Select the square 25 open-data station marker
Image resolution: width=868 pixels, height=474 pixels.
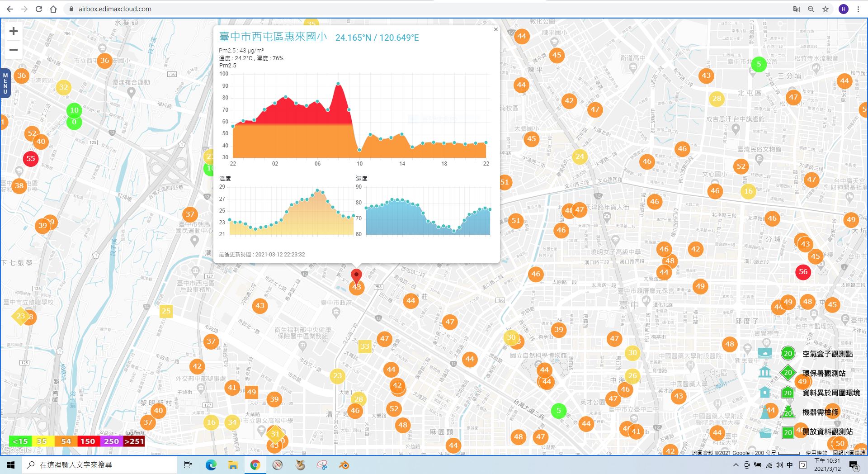coord(166,311)
